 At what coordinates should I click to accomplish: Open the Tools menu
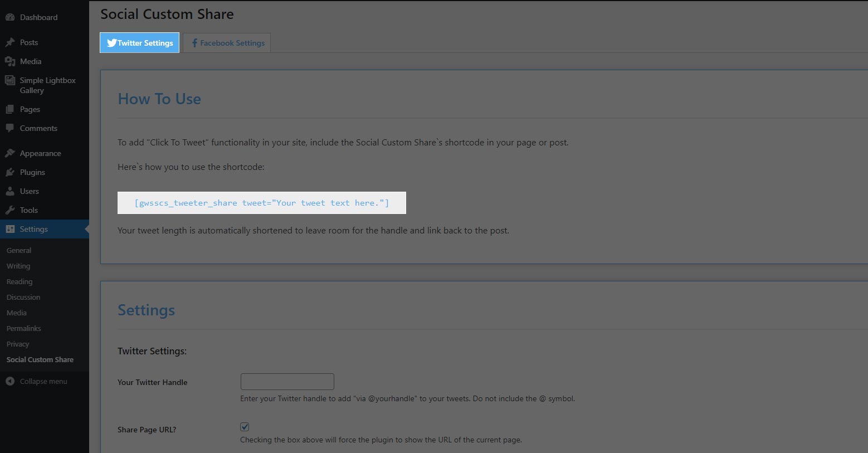45,210
